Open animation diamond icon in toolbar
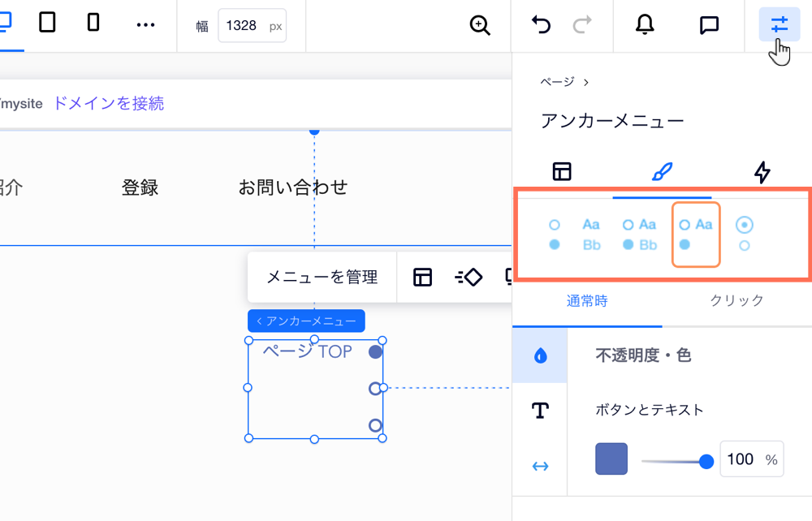 (x=469, y=278)
